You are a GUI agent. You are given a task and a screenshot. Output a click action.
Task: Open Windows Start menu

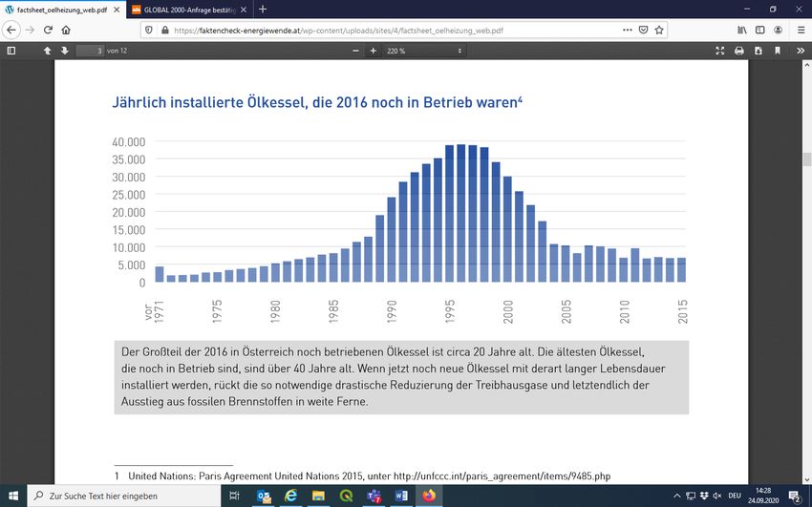pyautogui.click(x=11, y=496)
